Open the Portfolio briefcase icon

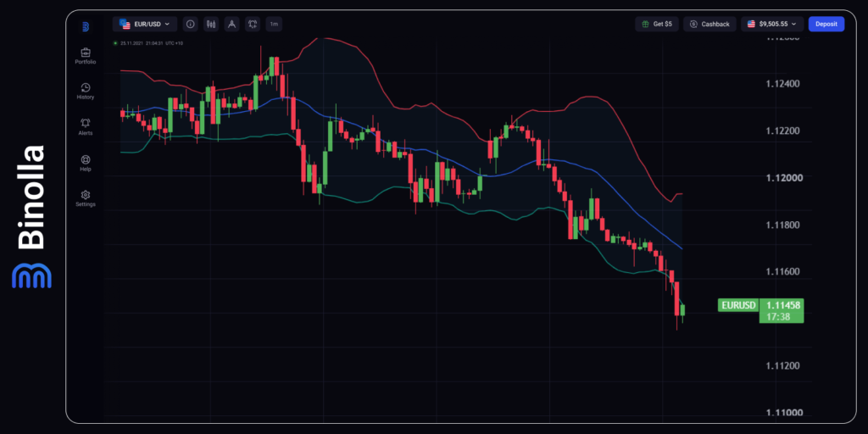86,53
